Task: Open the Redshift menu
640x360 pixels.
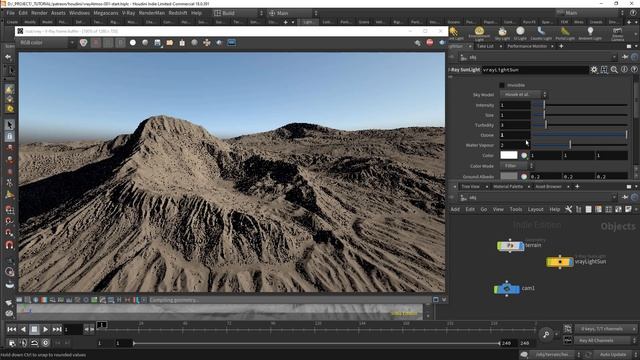Action: pyautogui.click(x=178, y=13)
